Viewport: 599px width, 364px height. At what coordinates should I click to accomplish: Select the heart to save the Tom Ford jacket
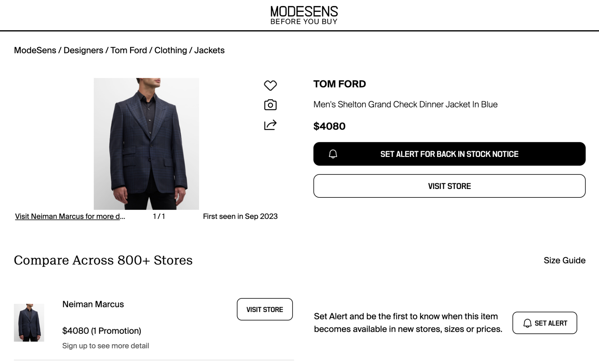pos(270,85)
